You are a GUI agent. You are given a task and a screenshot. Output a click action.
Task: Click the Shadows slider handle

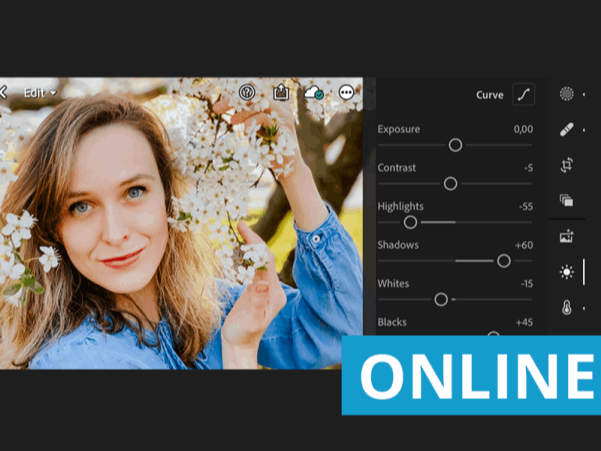[x=504, y=261]
